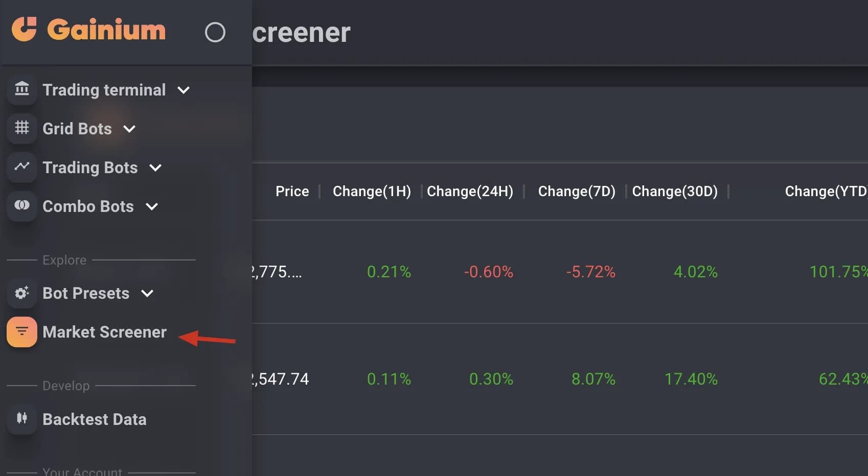
Task: Sort by the Price column header
Action: click(x=292, y=191)
